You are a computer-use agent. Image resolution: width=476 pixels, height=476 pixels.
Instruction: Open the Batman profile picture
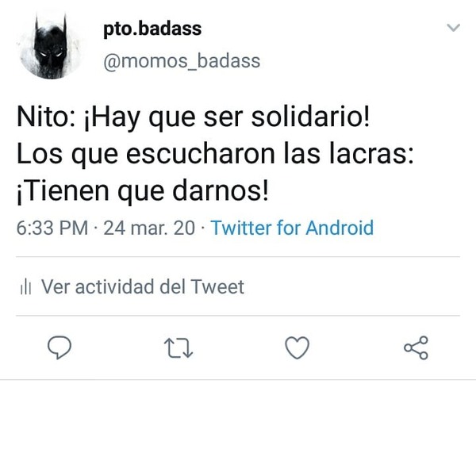[50, 46]
